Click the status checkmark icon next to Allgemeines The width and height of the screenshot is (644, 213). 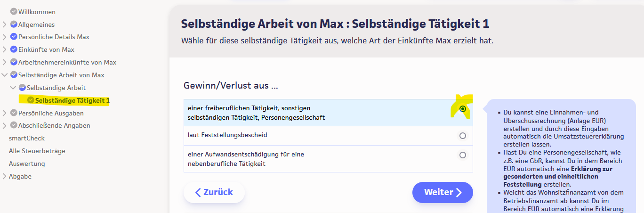14,25
